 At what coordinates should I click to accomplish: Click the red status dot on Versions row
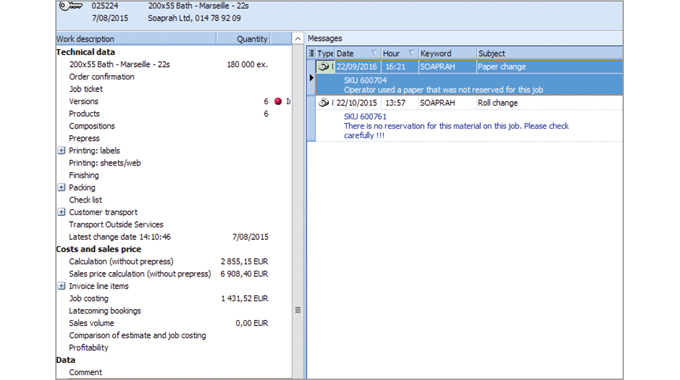(x=278, y=101)
